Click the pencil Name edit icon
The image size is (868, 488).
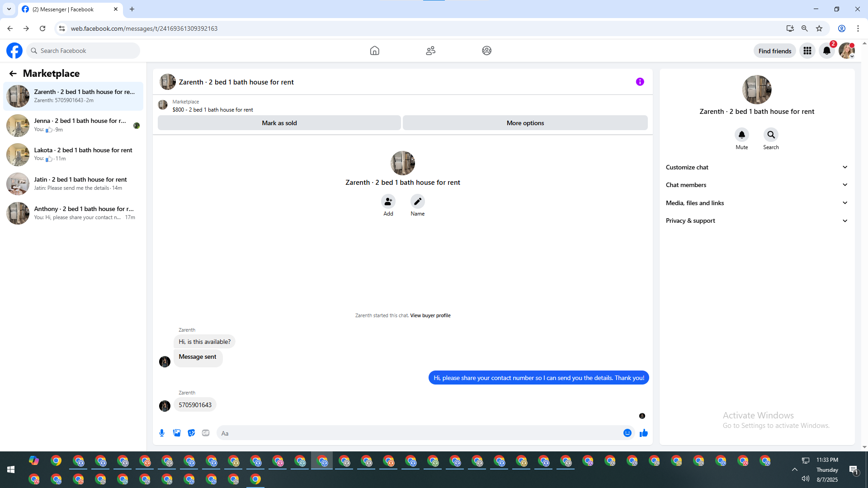(417, 201)
